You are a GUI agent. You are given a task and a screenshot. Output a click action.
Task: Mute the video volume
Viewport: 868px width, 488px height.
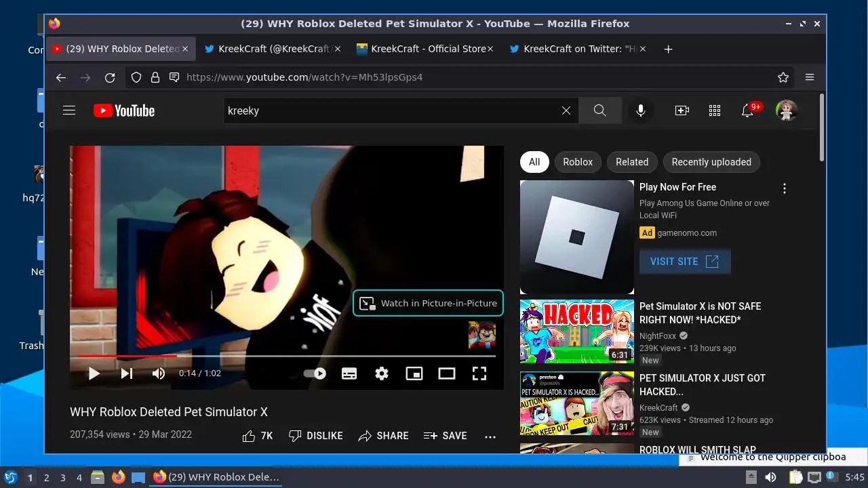point(159,373)
